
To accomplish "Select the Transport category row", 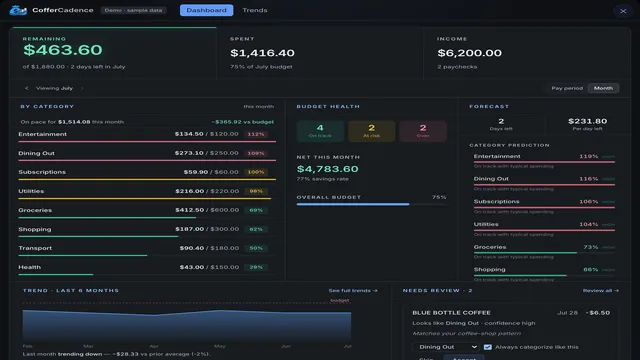I will click(147, 250).
